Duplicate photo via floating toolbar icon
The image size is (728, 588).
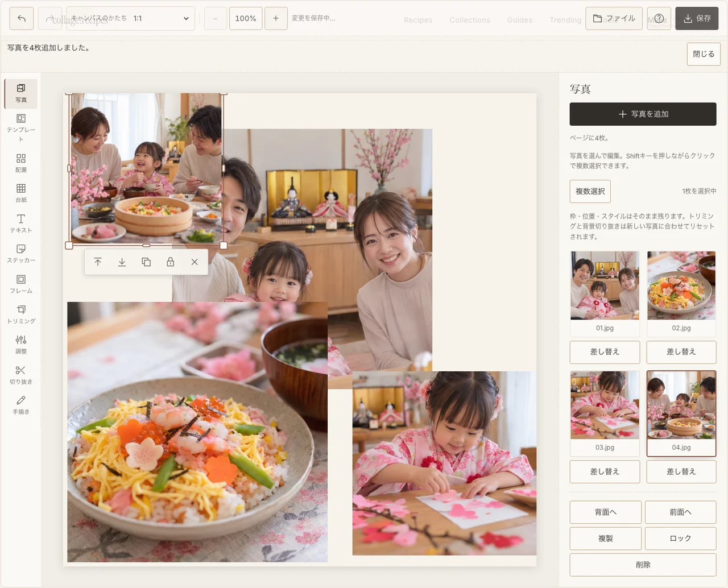coord(146,262)
